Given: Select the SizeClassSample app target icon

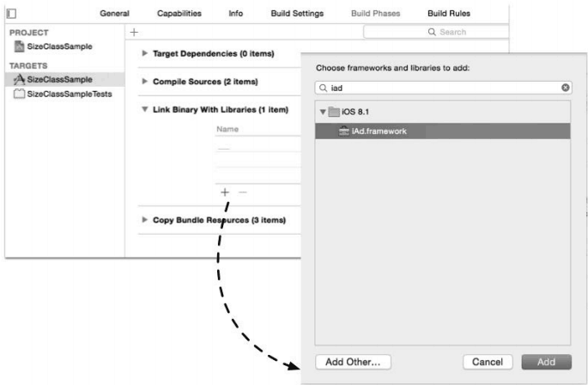Looking at the screenshot, I should point(18,79).
